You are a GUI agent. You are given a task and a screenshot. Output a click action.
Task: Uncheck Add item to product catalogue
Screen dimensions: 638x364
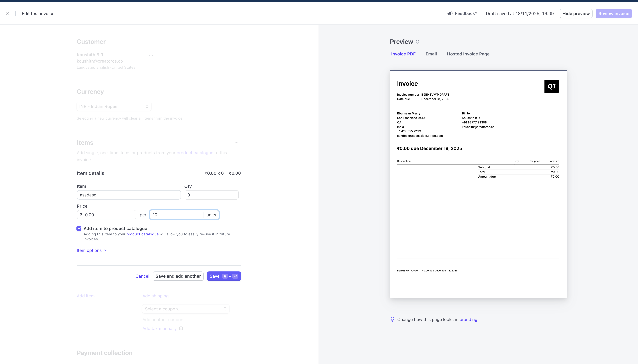tap(79, 228)
